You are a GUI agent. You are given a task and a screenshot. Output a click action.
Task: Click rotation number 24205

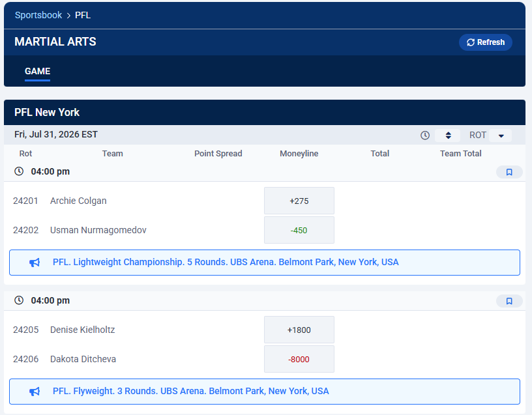26,330
